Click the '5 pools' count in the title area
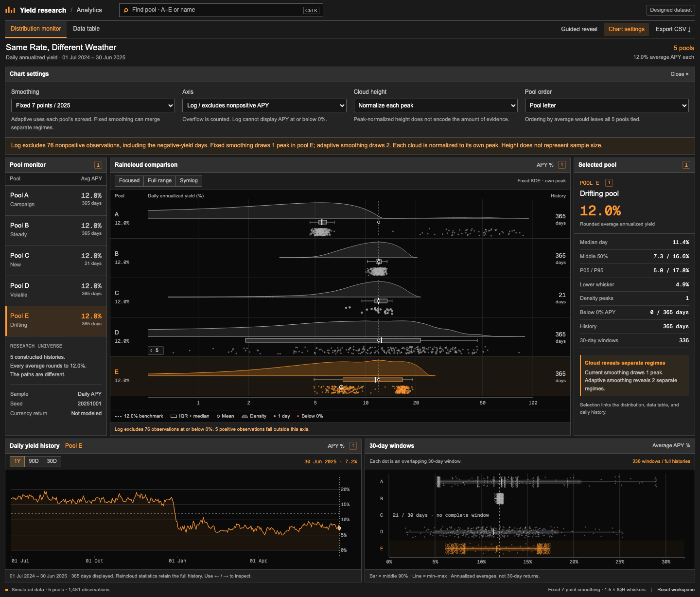This screenshot has width=700, height=597. [683, 48]
